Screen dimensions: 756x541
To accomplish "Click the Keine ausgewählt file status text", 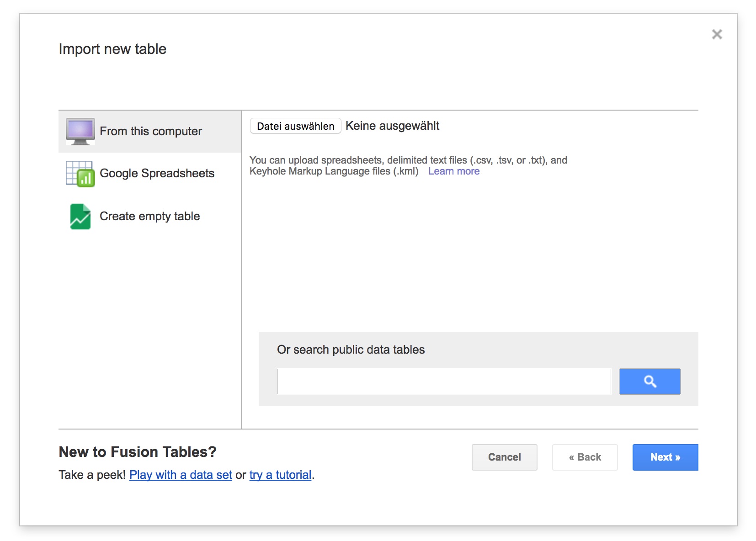I will pos(392,126).
